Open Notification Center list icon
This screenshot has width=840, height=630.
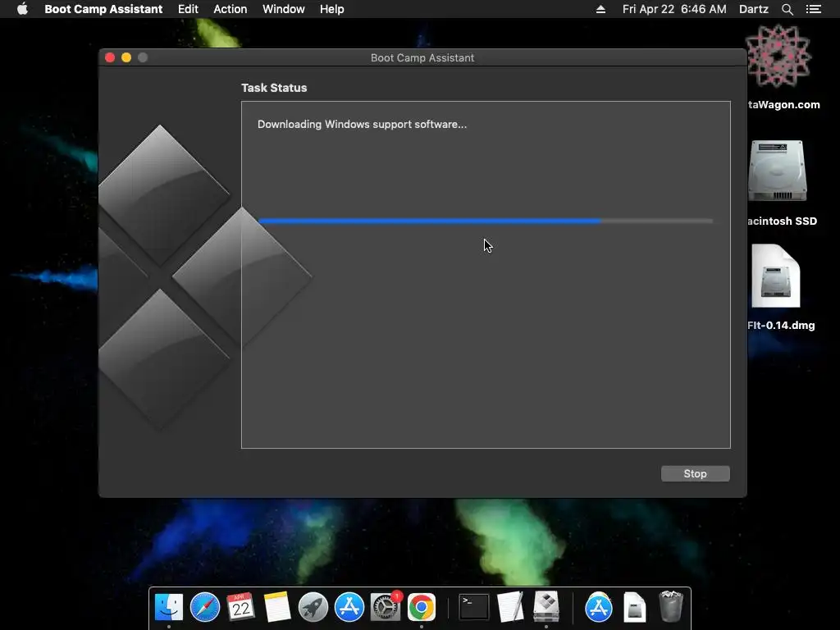(x=814, y=9)
